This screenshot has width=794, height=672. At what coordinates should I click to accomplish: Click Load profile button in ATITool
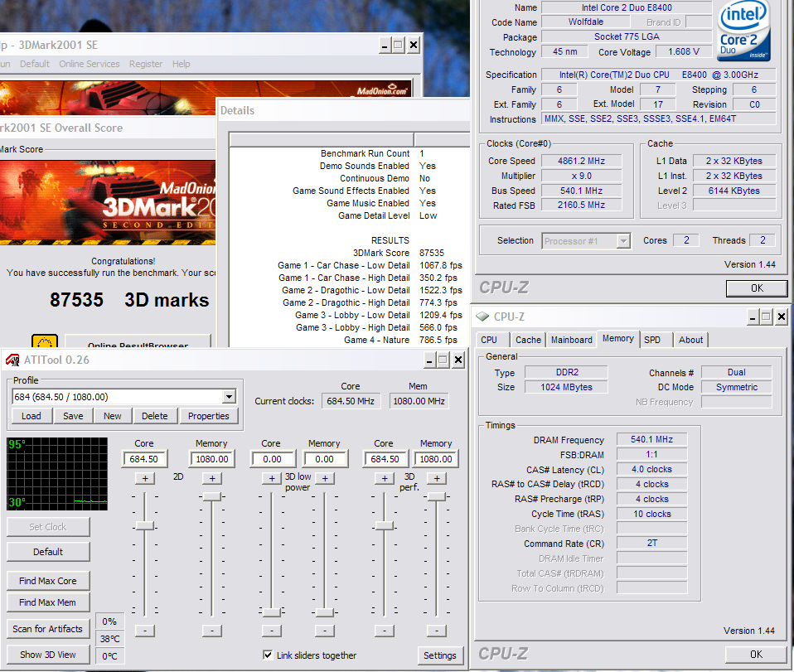click(x=31, y=416)
